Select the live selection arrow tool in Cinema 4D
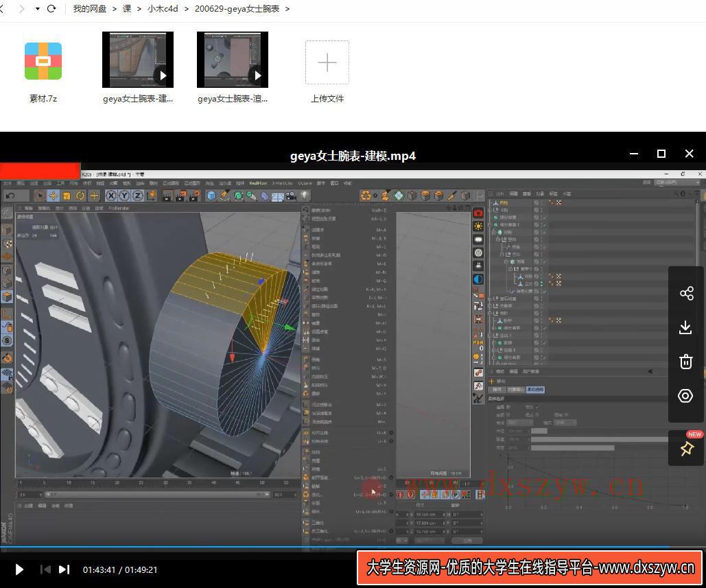 click(x=40, y=196)
